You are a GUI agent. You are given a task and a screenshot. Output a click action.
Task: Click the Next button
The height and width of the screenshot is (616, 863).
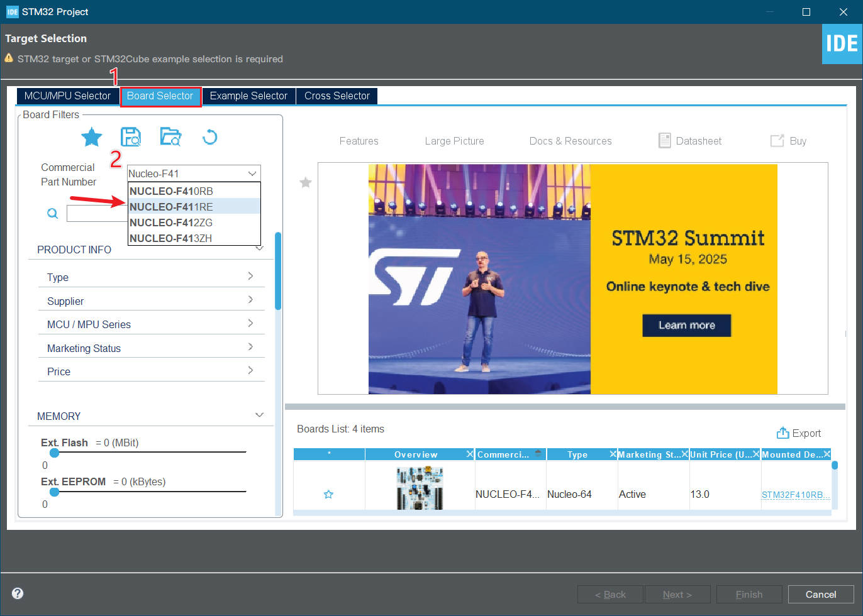tap(677, 594)
